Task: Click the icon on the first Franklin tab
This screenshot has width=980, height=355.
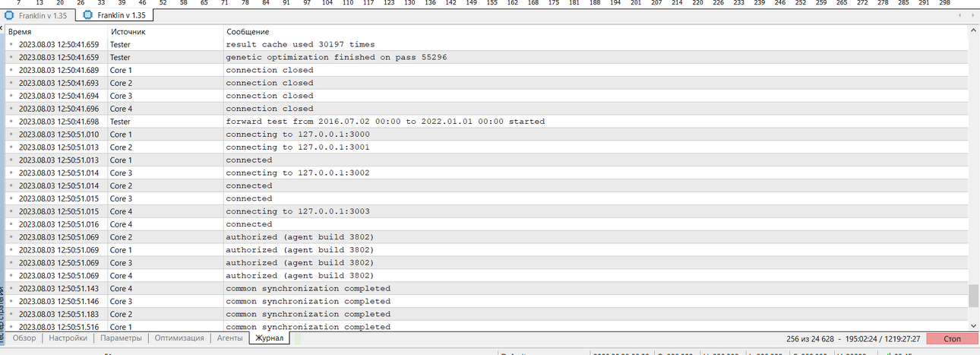Action: [10, 14]
